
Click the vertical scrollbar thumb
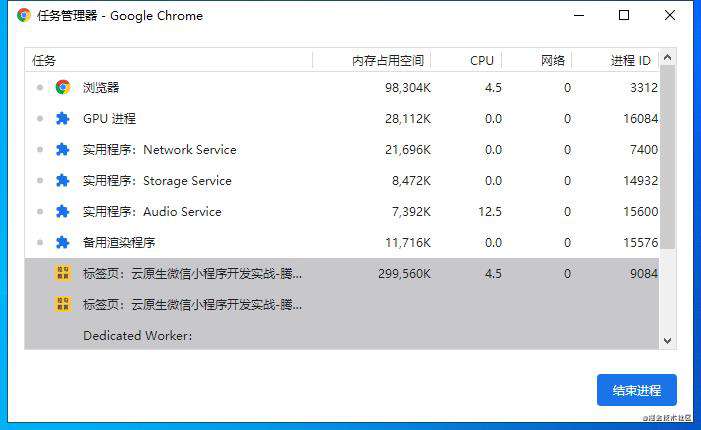click(667, 157)
